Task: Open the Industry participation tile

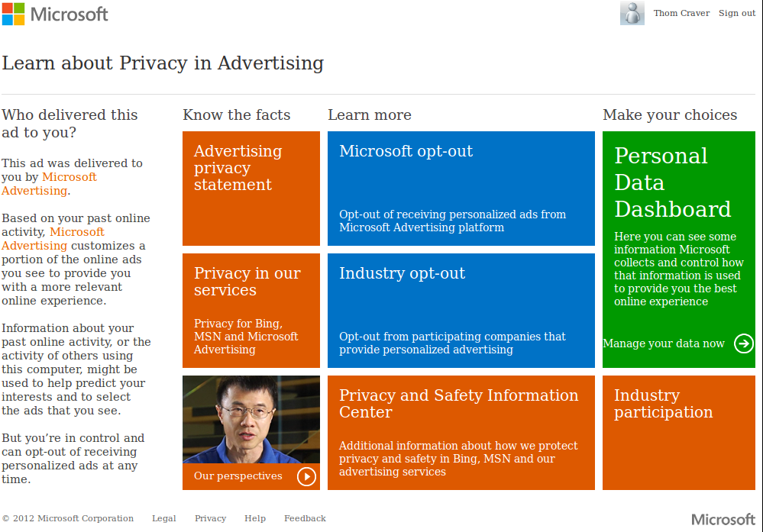Action: point(678,432)
